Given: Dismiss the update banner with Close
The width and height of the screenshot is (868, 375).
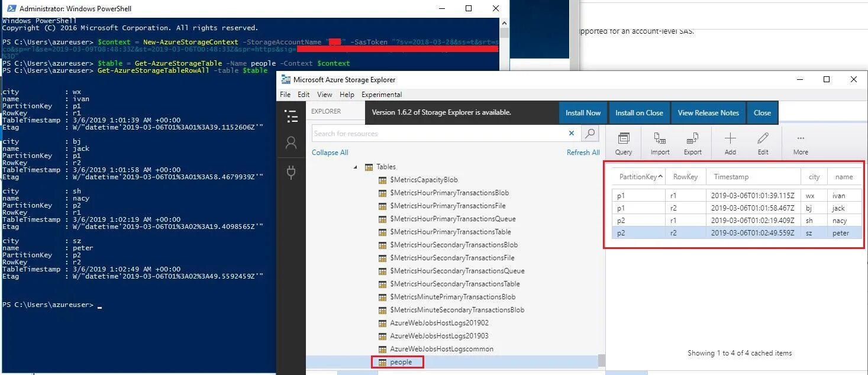Looking at the screenshot, I should tap(762, 113).
